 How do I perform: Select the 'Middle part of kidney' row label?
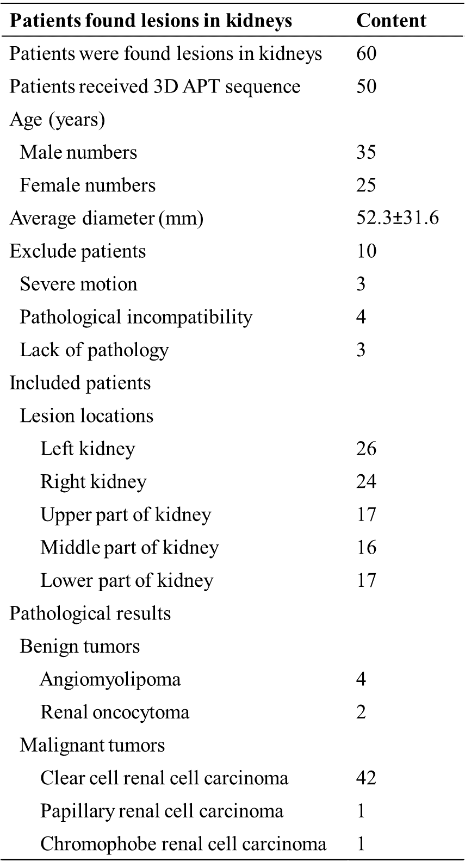click(x=129, y=547)
